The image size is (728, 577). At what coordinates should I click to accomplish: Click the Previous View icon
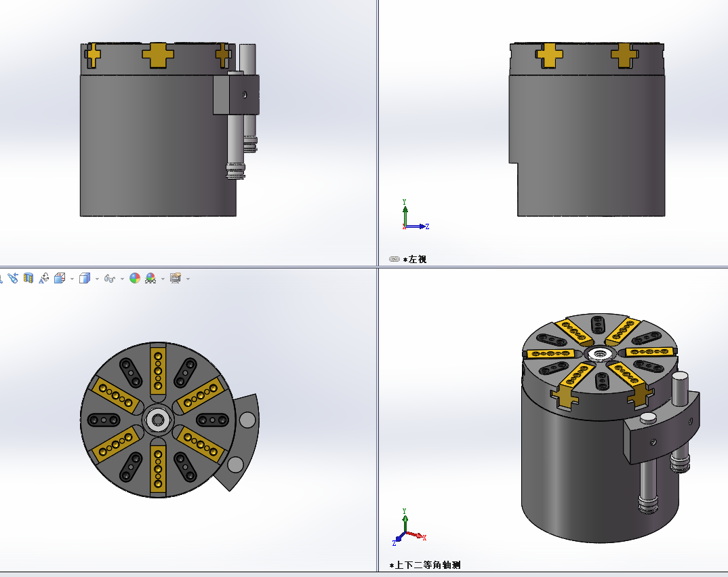[12, 278]
